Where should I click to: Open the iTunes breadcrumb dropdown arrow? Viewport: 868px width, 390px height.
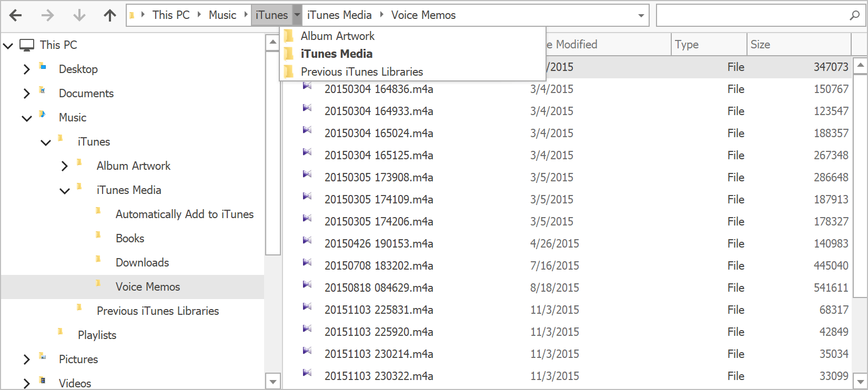tap(297, 15)
